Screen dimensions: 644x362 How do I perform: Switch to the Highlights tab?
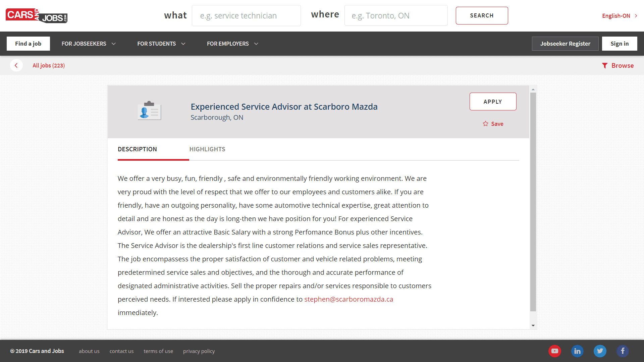207,149
